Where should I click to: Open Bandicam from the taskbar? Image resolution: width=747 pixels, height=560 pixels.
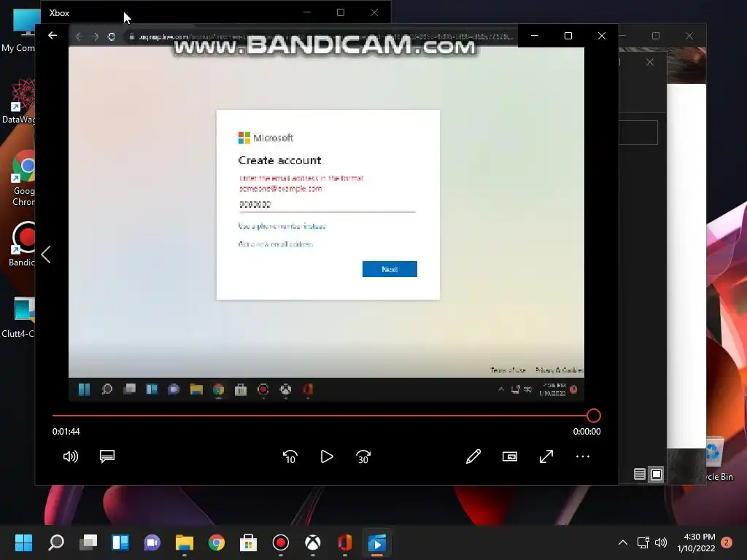click(281, 542)
